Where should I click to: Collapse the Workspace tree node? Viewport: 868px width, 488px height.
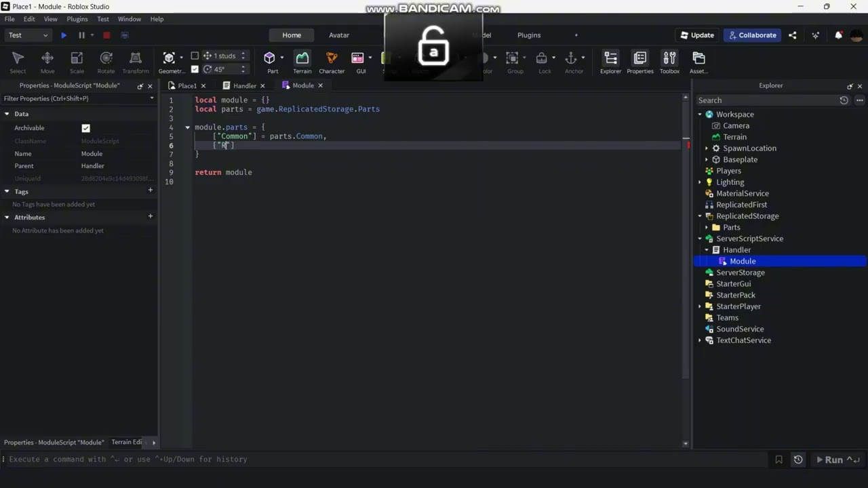[x=700, y=115]
